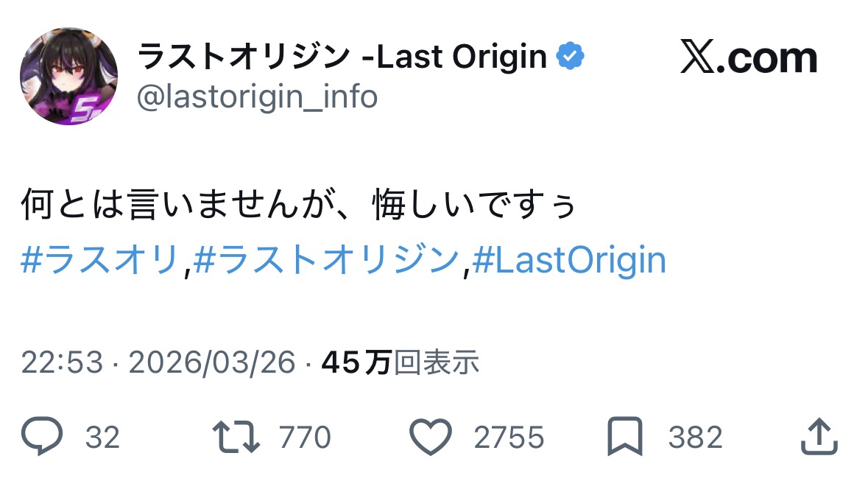Open the Last Origin profile avatar
Screen dimensions: 868x481
(x=68, y=76)
